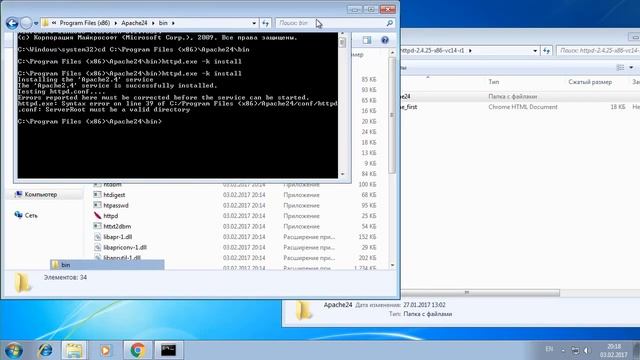Click the Forward arrow in the bin window
Image resolution: width=640 pixels, height=360 pixels.
pyautogui.click(x=26, y=23)
